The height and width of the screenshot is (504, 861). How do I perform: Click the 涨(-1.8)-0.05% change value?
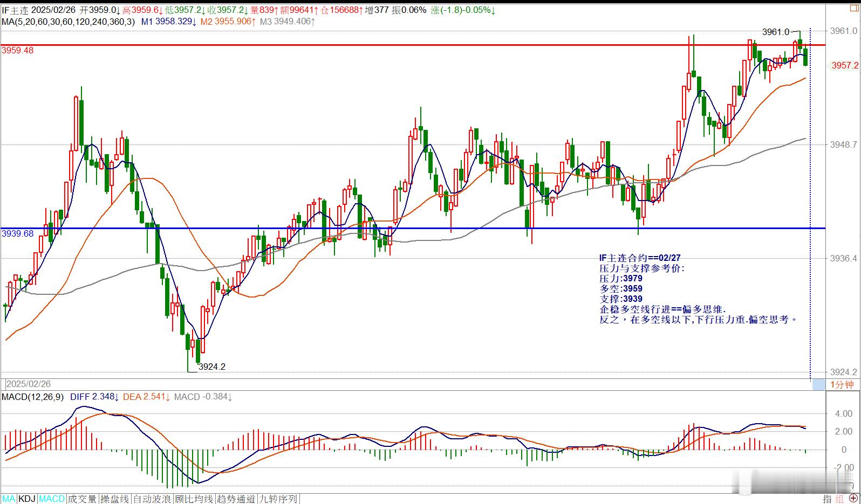[x=463, y=10]
